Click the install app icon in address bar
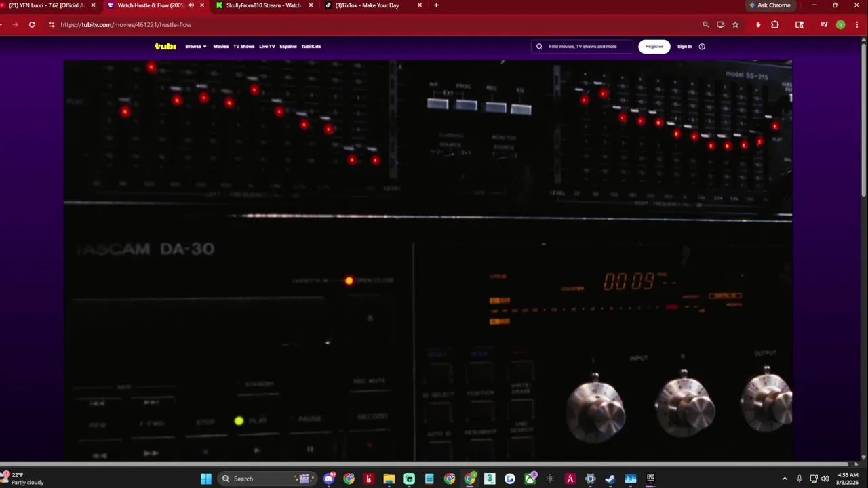This screenshot has width=868, height=488. (x=720, y=24)
